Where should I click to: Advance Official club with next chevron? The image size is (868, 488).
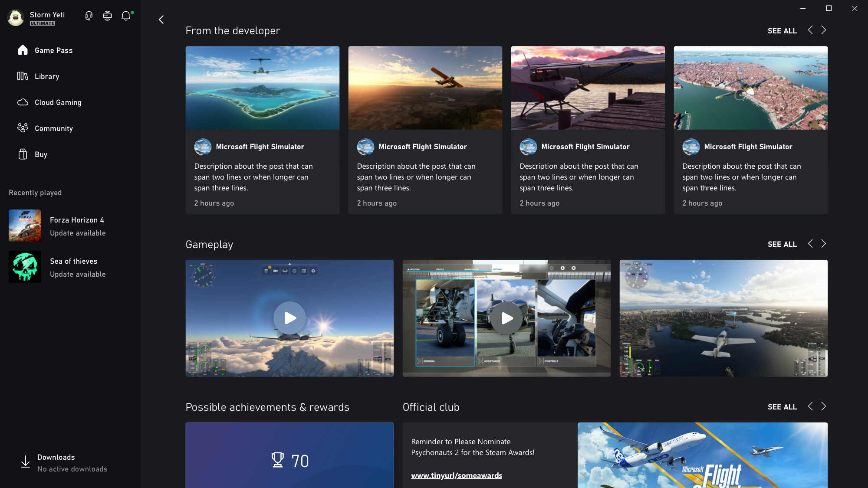(x=823, y=406)
